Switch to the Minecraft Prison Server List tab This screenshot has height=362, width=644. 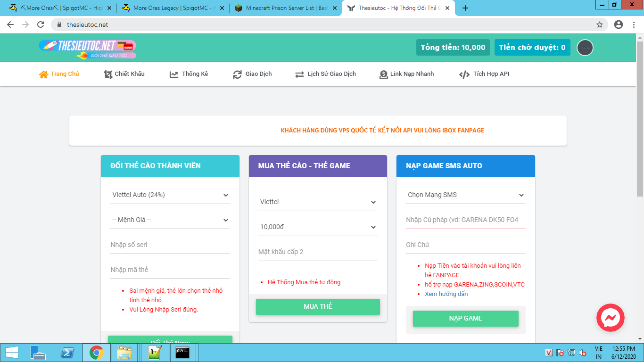coord(286,8)
